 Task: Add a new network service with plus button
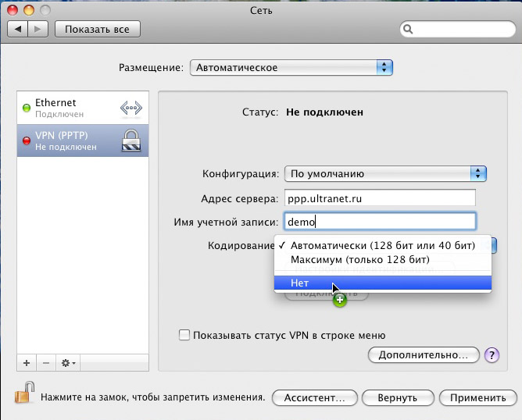(27, 363)
